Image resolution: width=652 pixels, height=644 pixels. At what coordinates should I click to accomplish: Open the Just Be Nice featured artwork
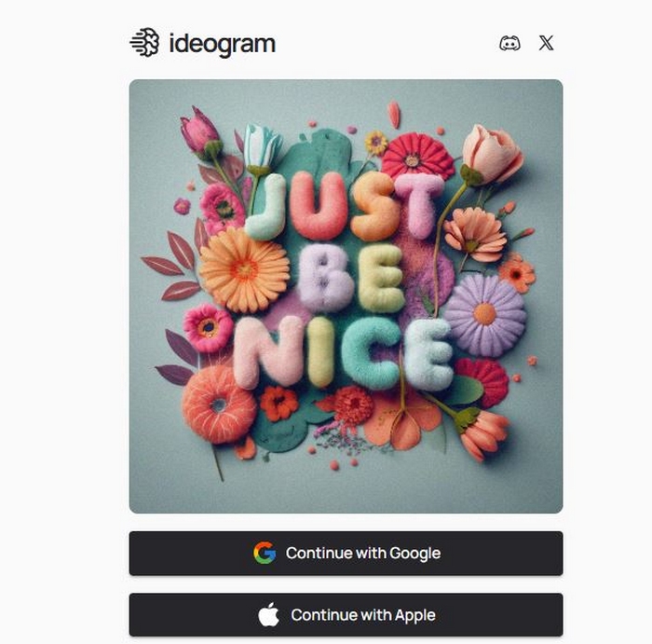346,296
